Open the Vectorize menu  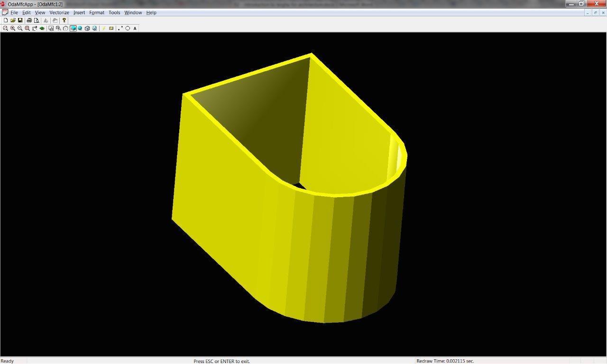pos(59,13)
